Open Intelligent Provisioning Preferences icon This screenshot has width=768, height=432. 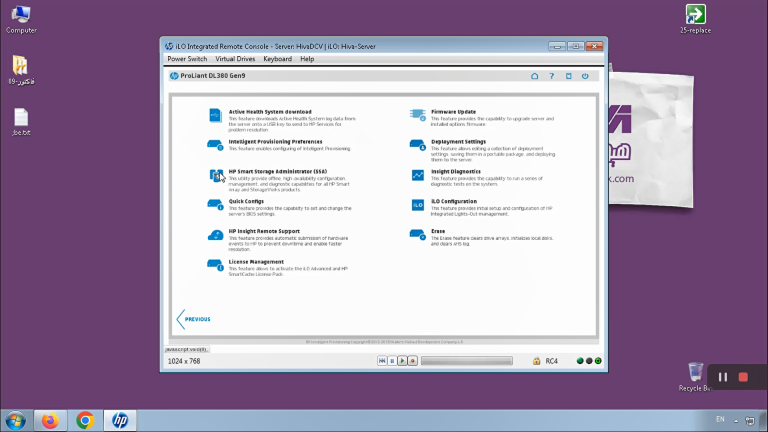tap(215, 145)
